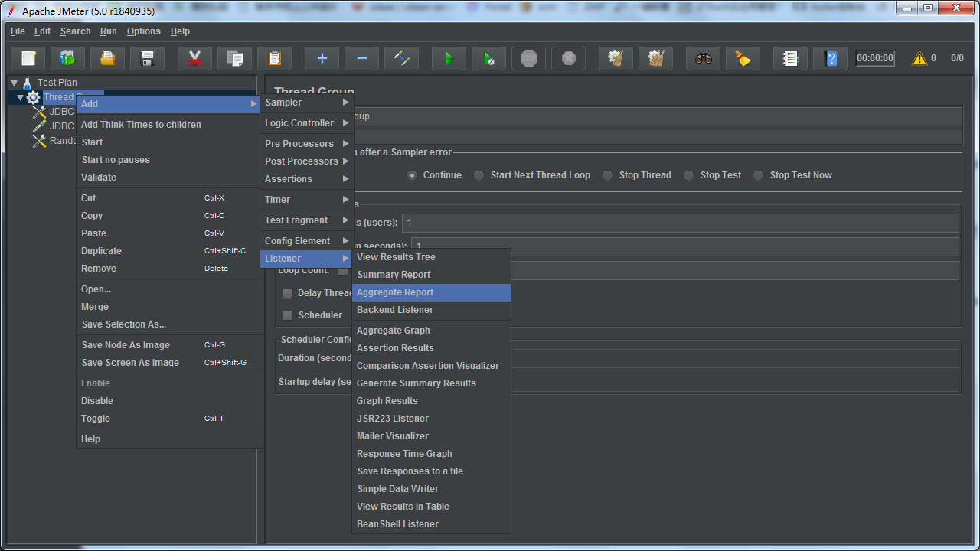Expand the Timer submenu
The image size is (980, 551).
[x=307, y=200]
